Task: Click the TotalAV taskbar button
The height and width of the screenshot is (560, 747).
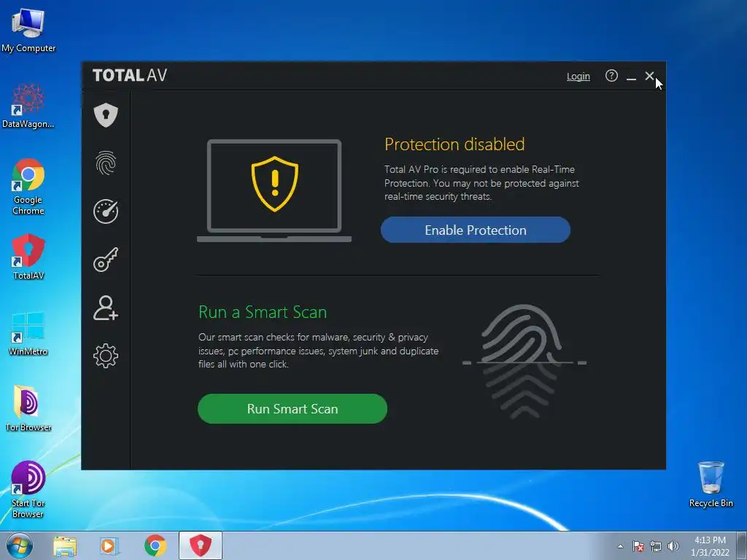Action: pos(201,545)
